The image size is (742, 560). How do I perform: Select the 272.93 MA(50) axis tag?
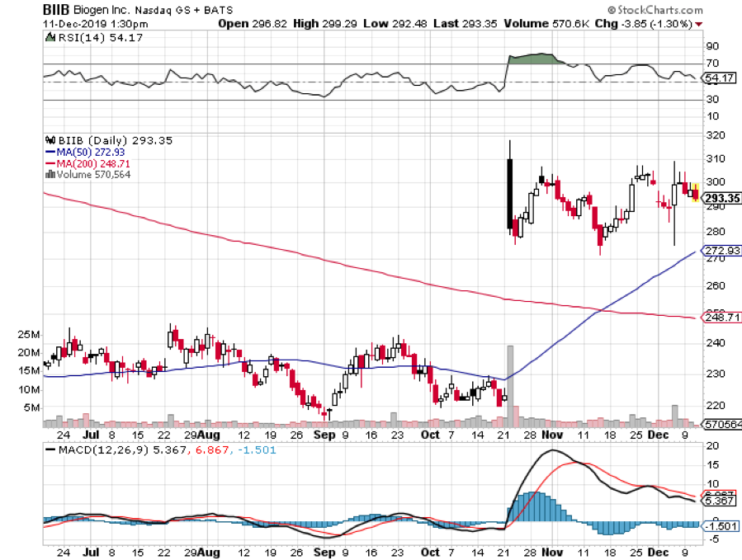tap(719, 250)
